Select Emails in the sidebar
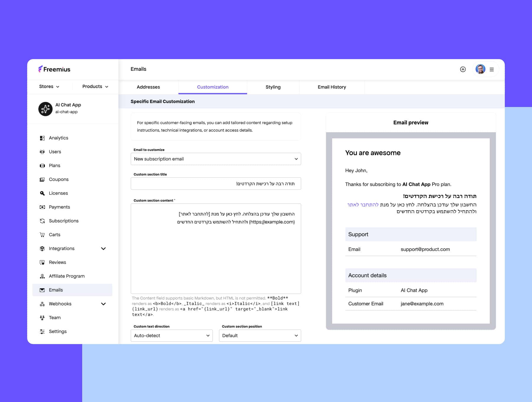The height and width of the screenshot is (402, 532). (72, 290)
